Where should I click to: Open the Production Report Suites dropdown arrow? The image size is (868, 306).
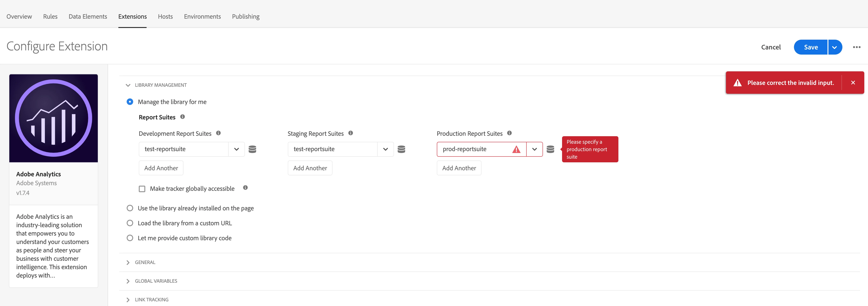(x=534, y=149)
